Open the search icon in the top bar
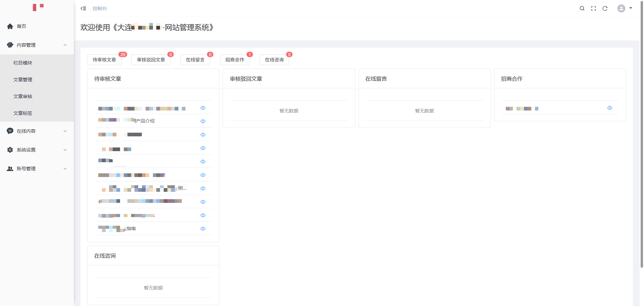The height and width of the screenshot is (306, 644). pyautogui.click(x=582, y=8)
